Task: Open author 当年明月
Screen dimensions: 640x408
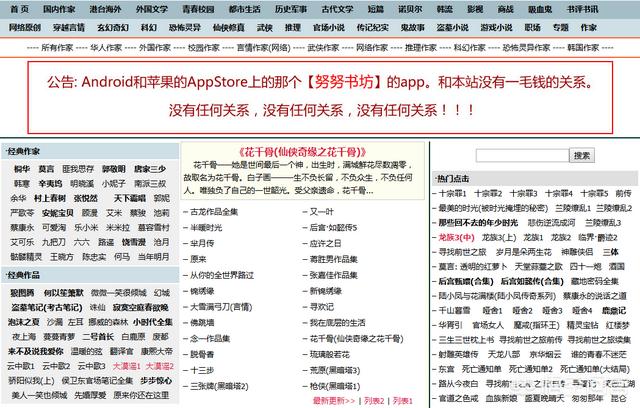Action: [x=153, y=257]
